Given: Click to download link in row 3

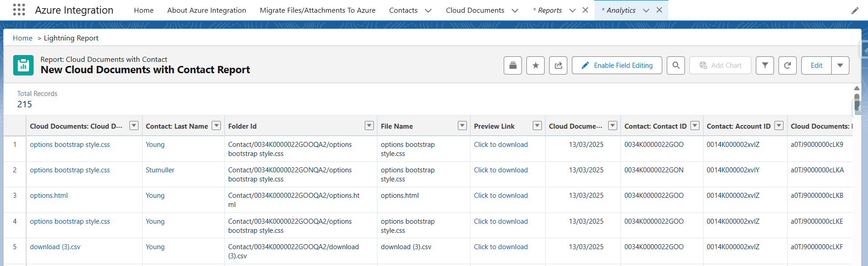Looking at the screenshot, I should tap(501, 196).
